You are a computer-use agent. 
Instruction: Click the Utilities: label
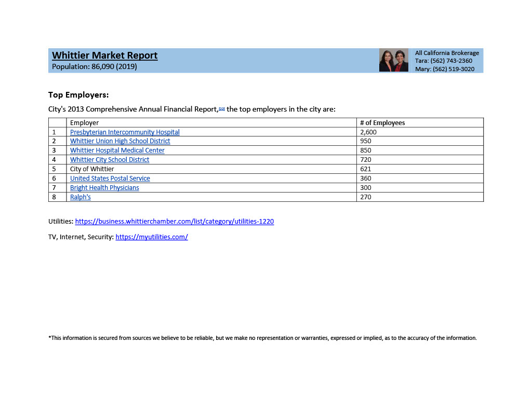point(61,222)
